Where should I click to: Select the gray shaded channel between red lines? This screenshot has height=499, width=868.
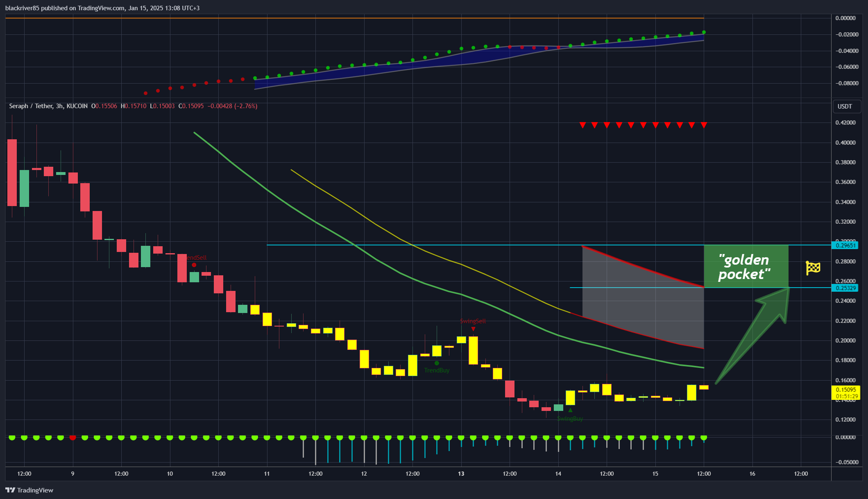(x=643, y=297)
